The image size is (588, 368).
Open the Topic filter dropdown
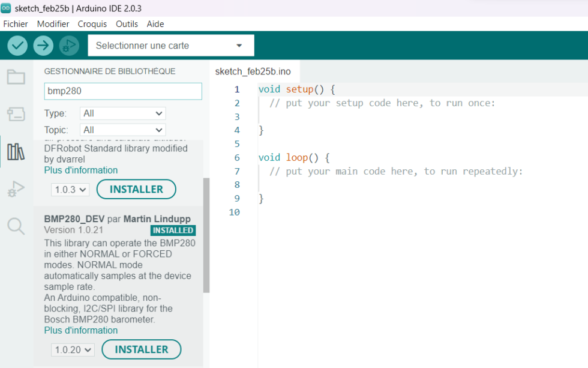pyautogui.click(x=122, y=130)
